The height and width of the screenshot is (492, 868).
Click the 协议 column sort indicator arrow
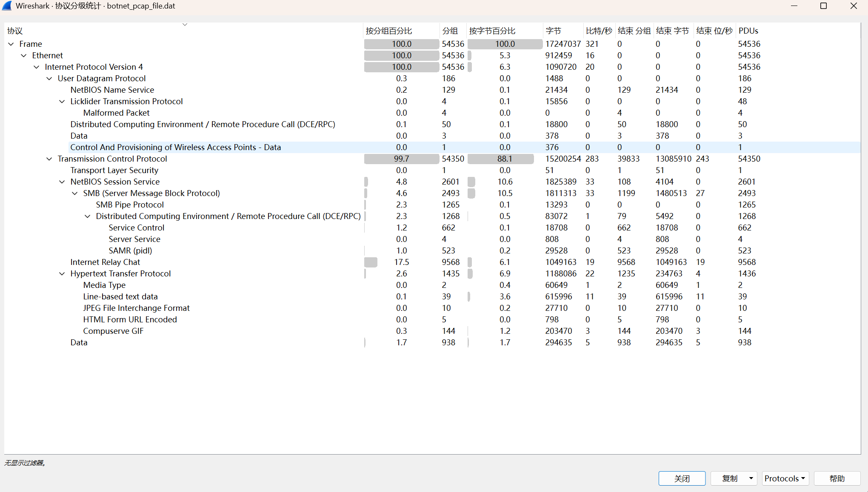point(185,25)
